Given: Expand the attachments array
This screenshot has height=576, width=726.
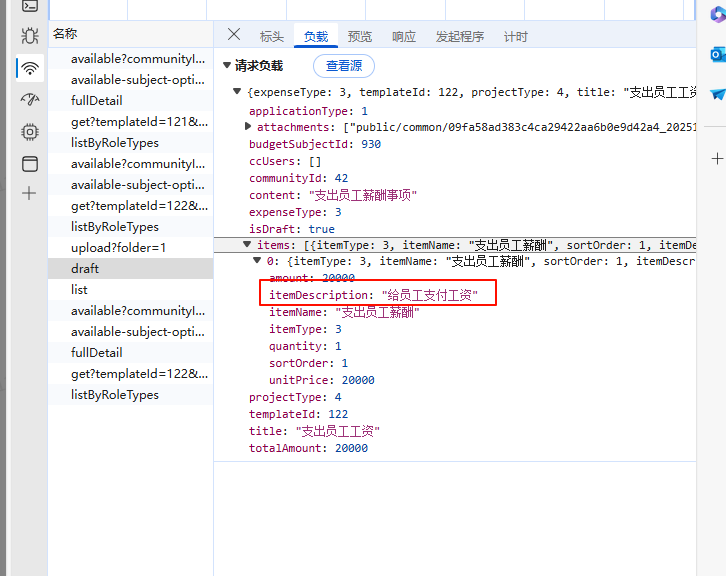Looking at the screenshot, I should click(x=249, y=128).
